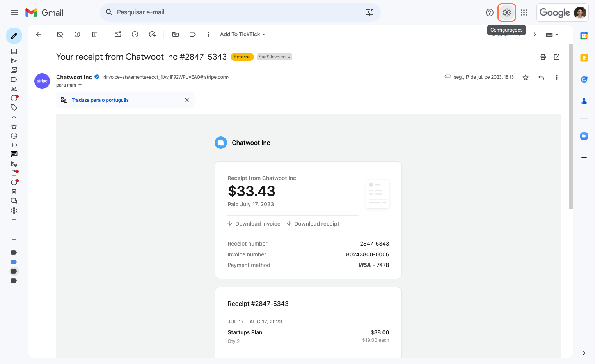Viewport: 595px width, 364px height.
Task: Open Google Keep side panel
Action: click(584, 58)
